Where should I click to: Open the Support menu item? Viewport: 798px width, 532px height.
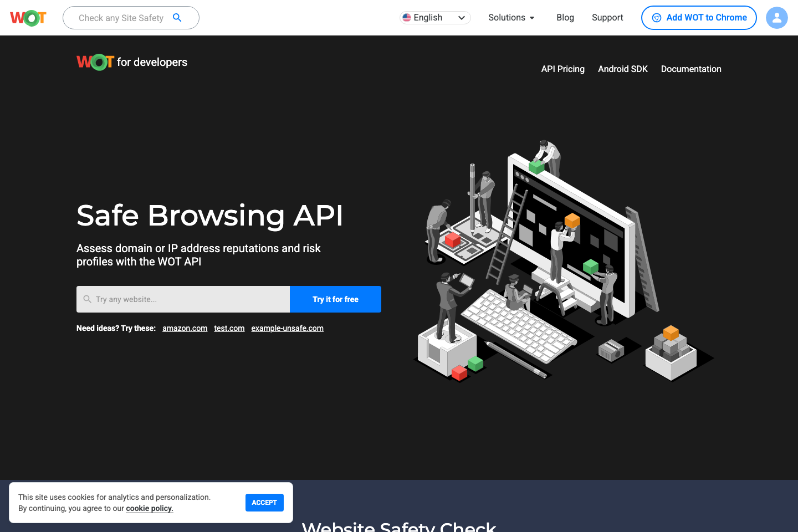[x=607, y=17]
